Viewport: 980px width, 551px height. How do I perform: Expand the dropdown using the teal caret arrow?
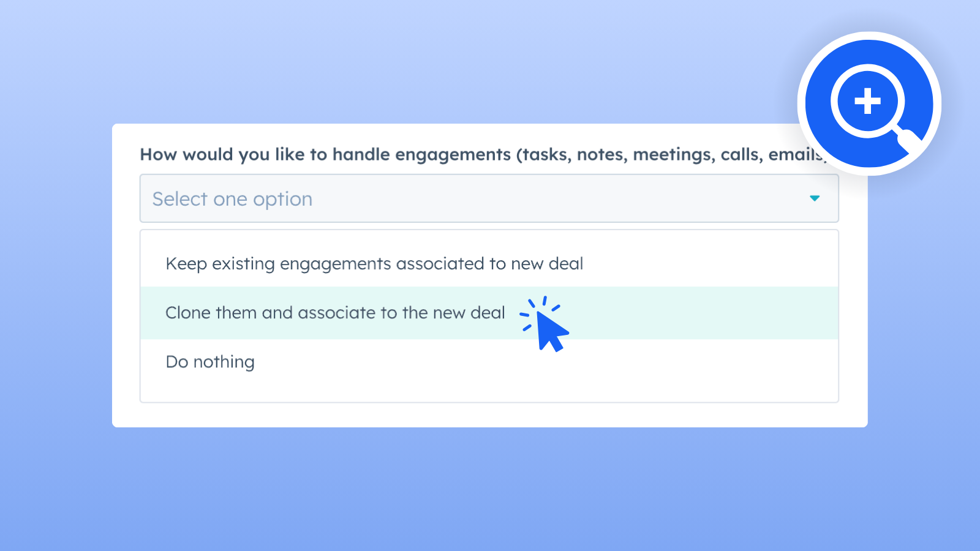(815, 198)
